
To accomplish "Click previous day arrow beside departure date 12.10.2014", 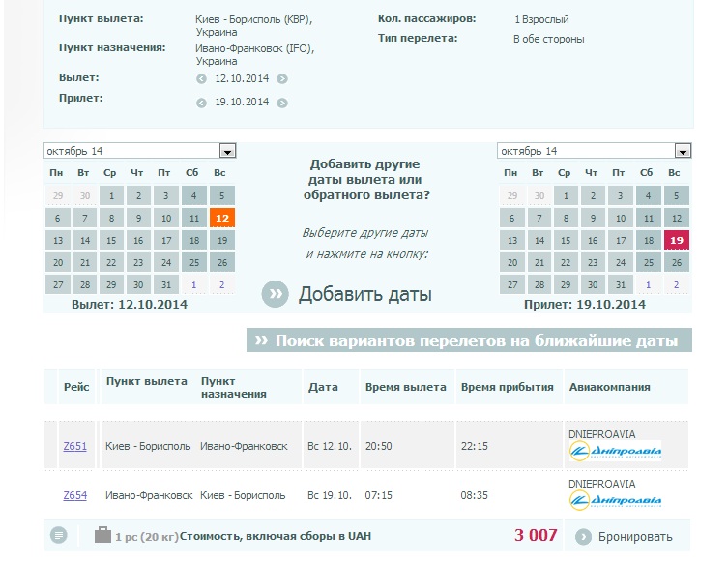I will coord(202,79).
